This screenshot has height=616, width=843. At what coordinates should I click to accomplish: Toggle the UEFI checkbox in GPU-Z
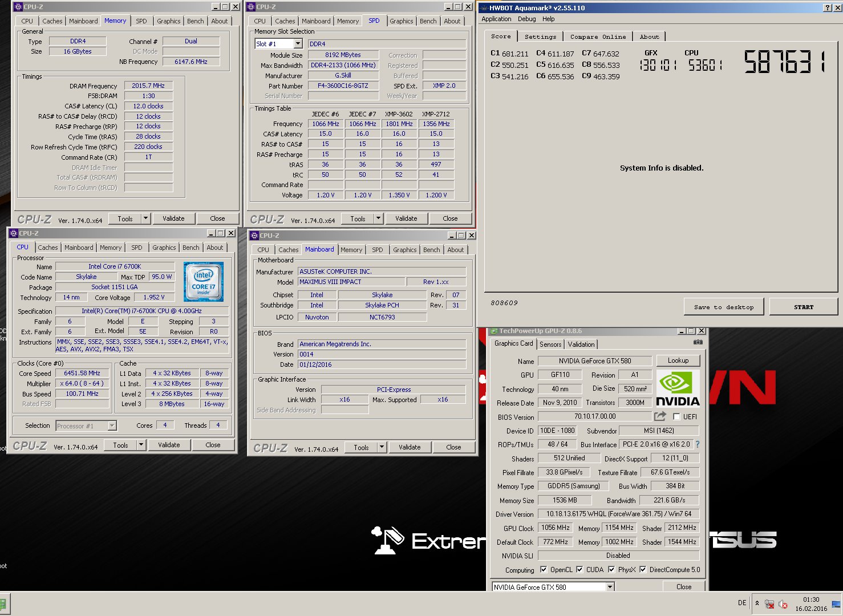(x=676, y=416)
